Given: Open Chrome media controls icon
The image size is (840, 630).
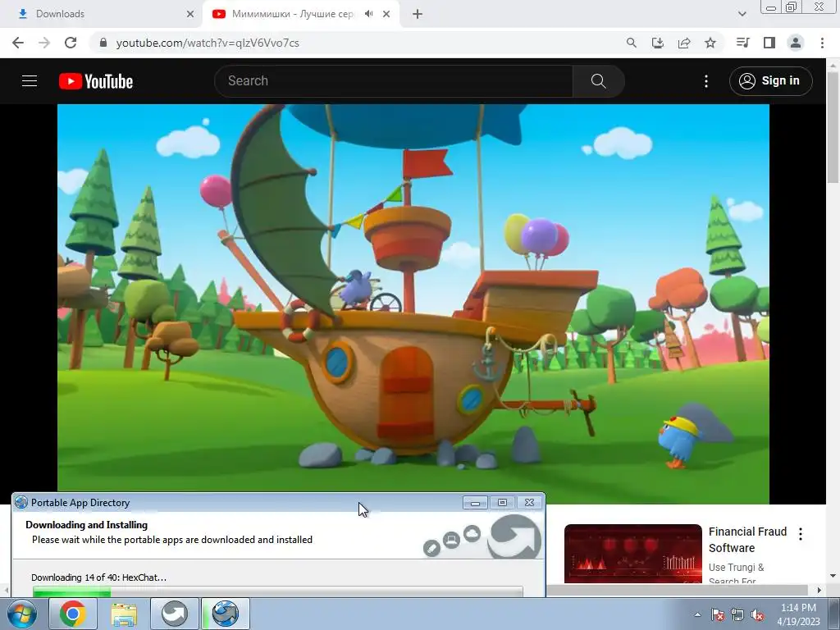Looking at the screenshot, I should (x=742, y=43).
